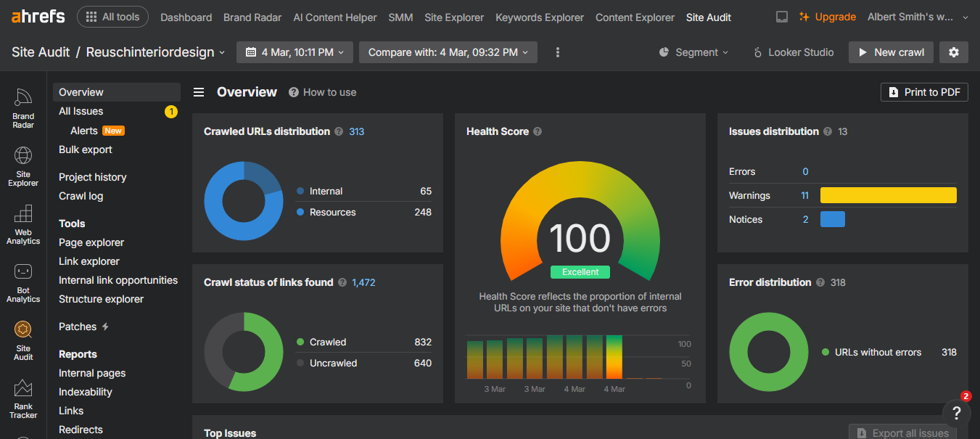Open the three-dot more options menu
Screen dimensions: 980x439
tap(558, 52)
